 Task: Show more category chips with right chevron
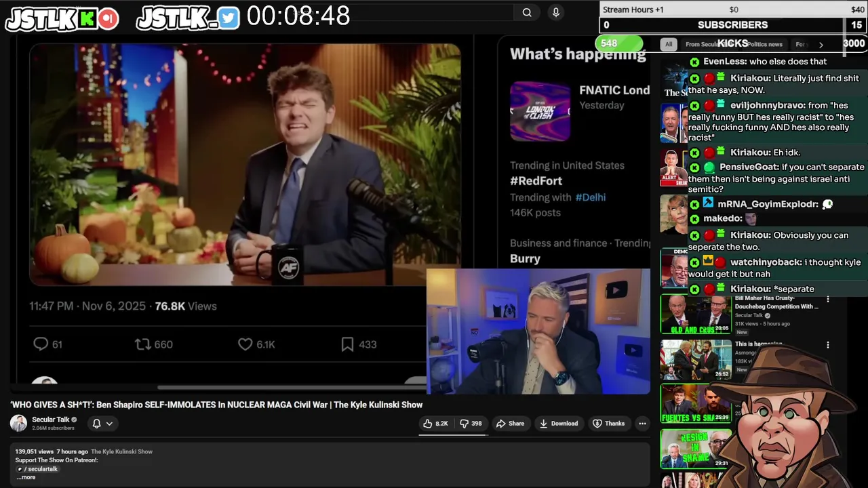coord(821,45)
